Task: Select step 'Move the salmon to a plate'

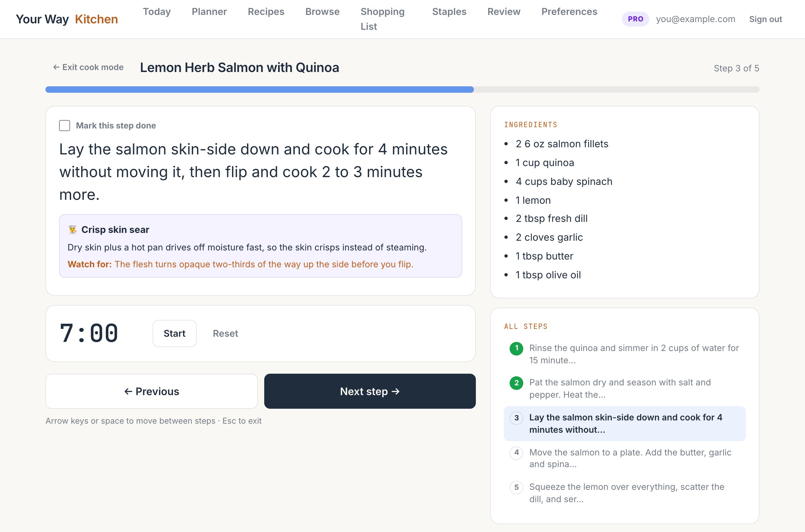Action: [x=625, y=458]
